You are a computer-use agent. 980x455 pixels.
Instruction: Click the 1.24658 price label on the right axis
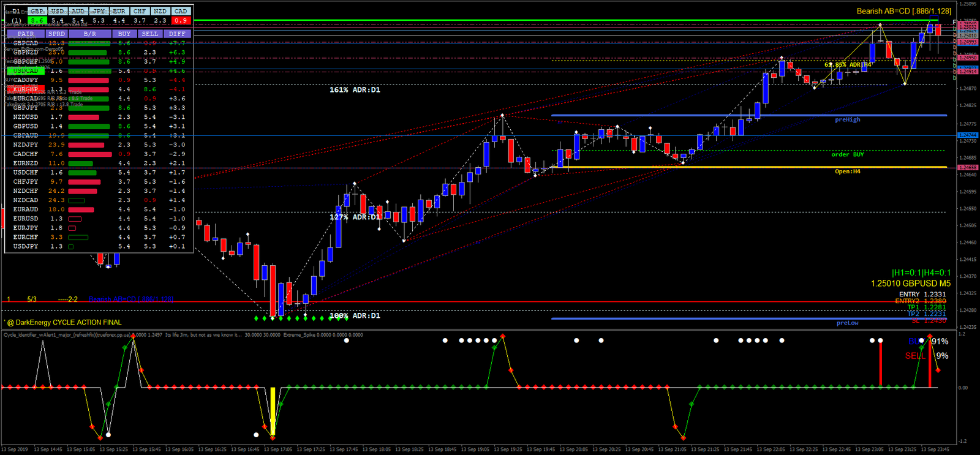tap(968, 167)
